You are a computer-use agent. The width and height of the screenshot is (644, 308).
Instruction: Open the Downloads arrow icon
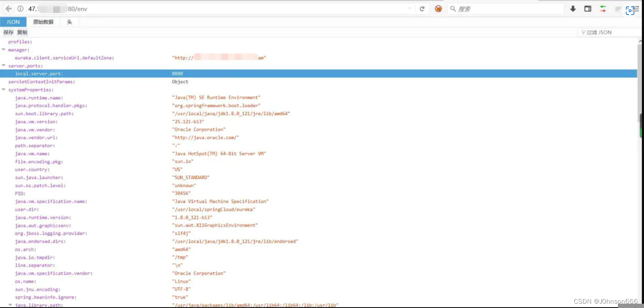click(x=573, y=8)
